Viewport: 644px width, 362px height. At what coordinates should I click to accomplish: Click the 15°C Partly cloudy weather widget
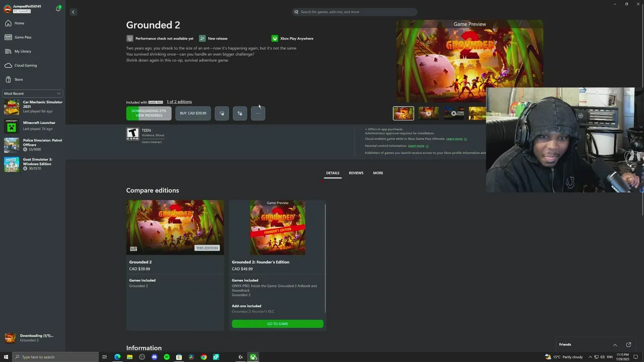[x=565, y=357]
